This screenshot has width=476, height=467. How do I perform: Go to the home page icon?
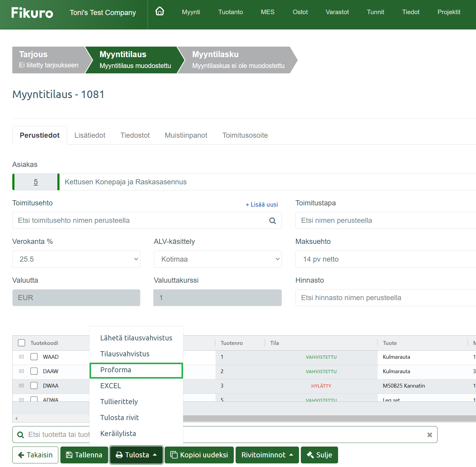(160, 11)
